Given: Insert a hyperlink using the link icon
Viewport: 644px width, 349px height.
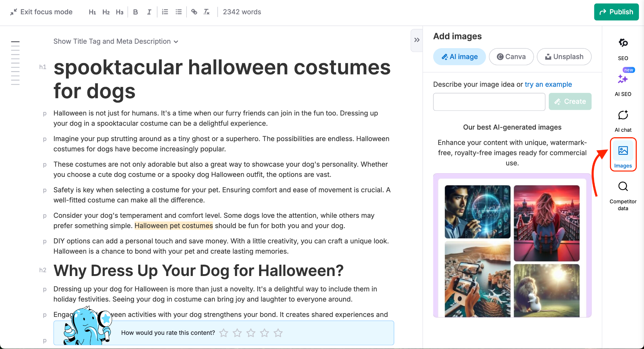Looking at the screenshot, I should (194, 12).
